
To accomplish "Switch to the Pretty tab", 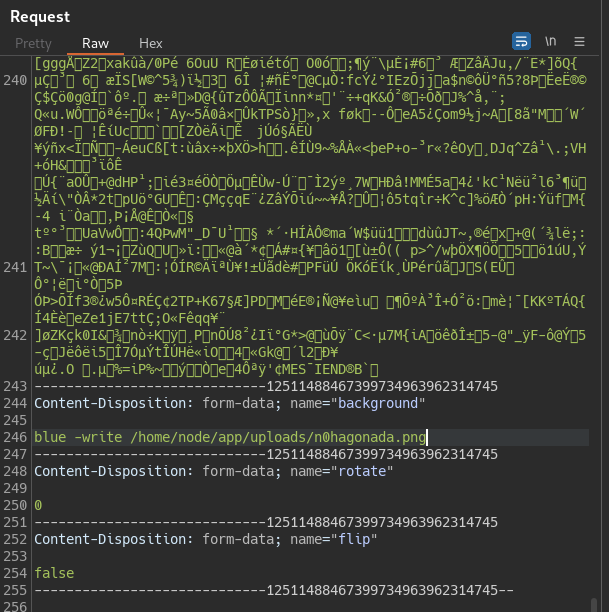I will (x=33, y=43).
